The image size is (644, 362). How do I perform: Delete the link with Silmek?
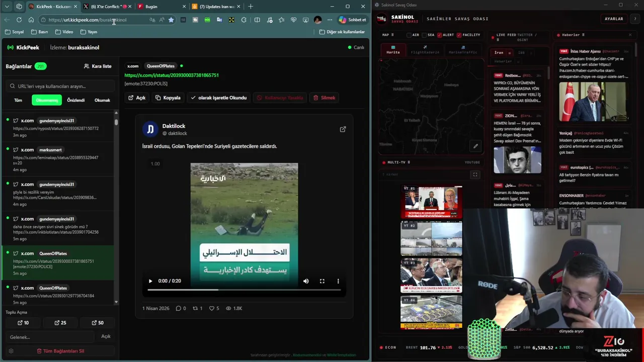tap(324, 98)
